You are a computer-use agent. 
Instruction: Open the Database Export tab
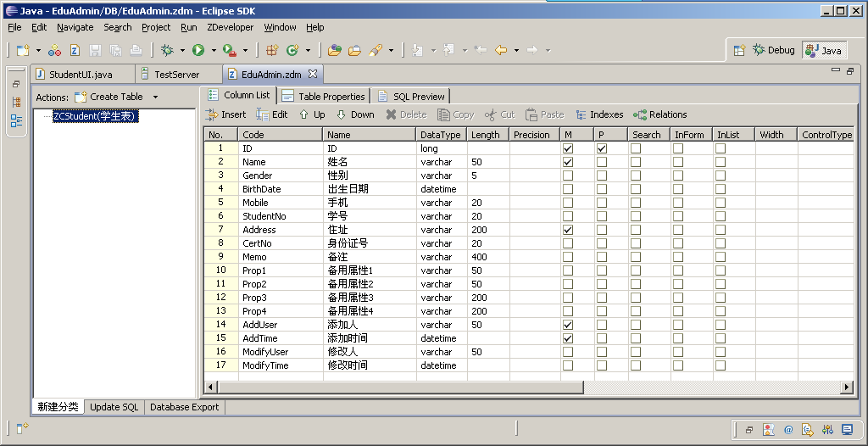click(184, 407)
